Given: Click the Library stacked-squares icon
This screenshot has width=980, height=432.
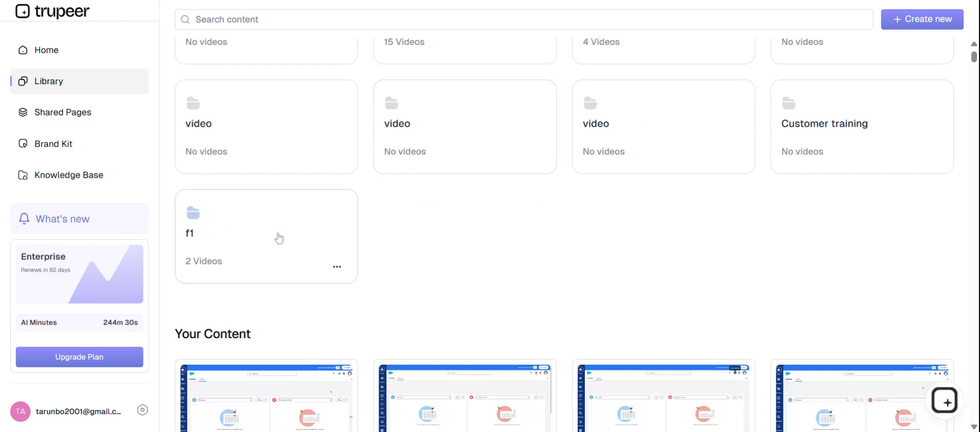Looking at the screenshot, I should 23,81.
